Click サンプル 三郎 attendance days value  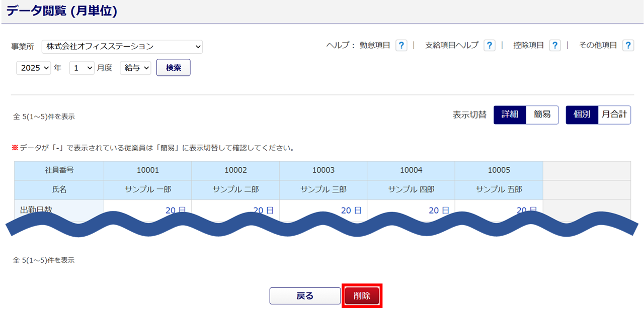(x=351, y=210)
